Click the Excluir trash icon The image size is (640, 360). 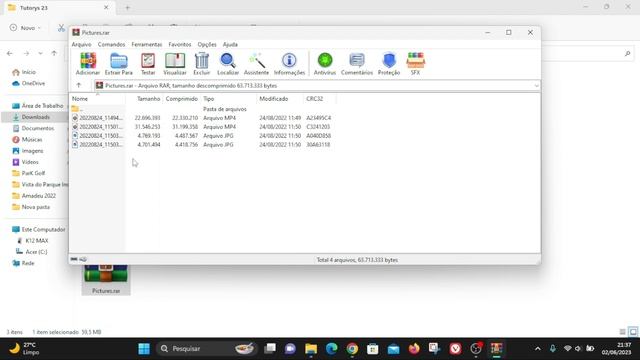pyautogui.click(x=202, y=64)
